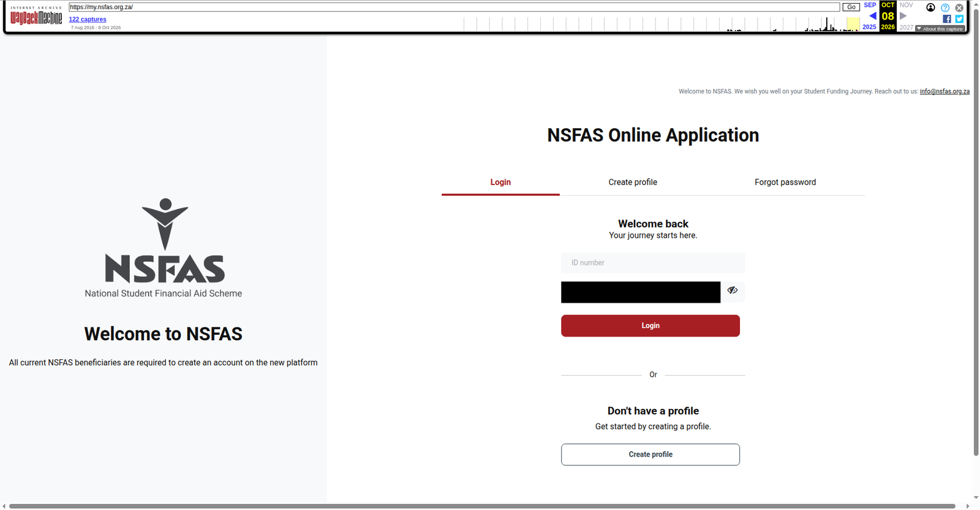Image resolution: width=980 pixels, height=510 pixels.
Task: Share this capture on Twitter
Action: (959, 19)
